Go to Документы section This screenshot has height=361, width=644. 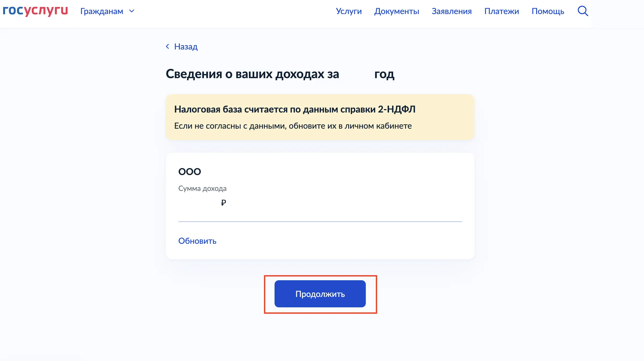(x=397, y=11)
